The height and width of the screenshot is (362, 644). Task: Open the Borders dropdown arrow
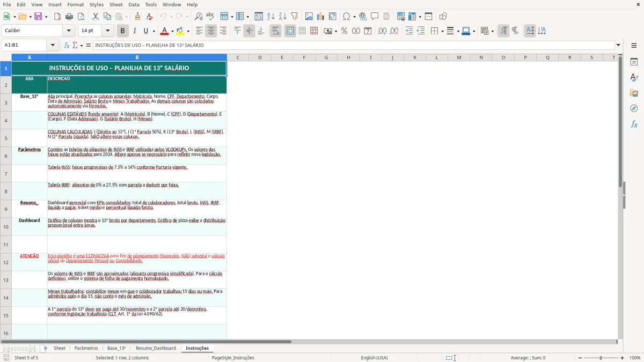point(442,31)
